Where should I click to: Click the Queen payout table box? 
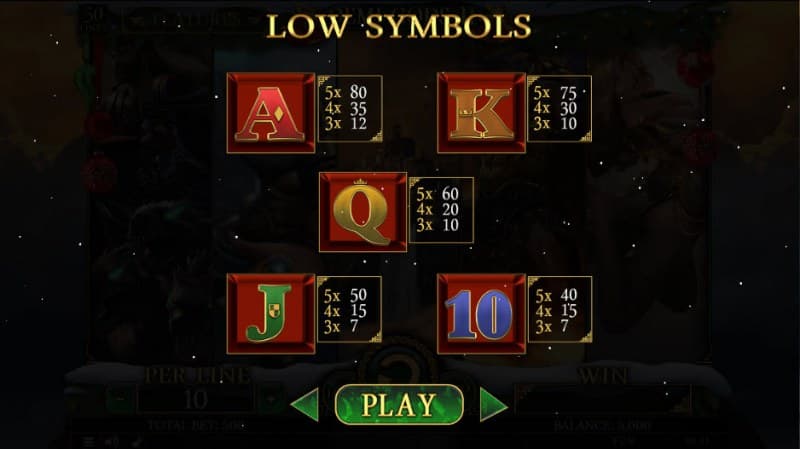tap(441, 210)
